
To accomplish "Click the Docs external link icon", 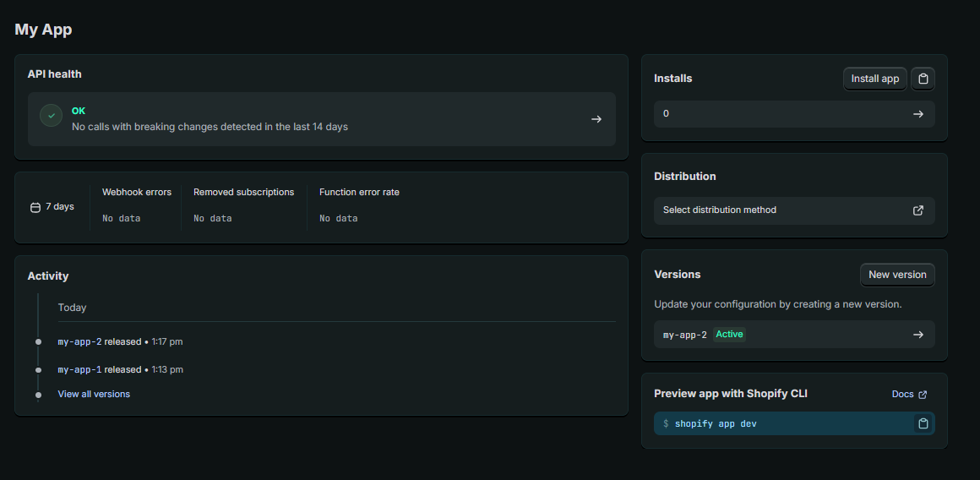I will [x=923, y=395].
